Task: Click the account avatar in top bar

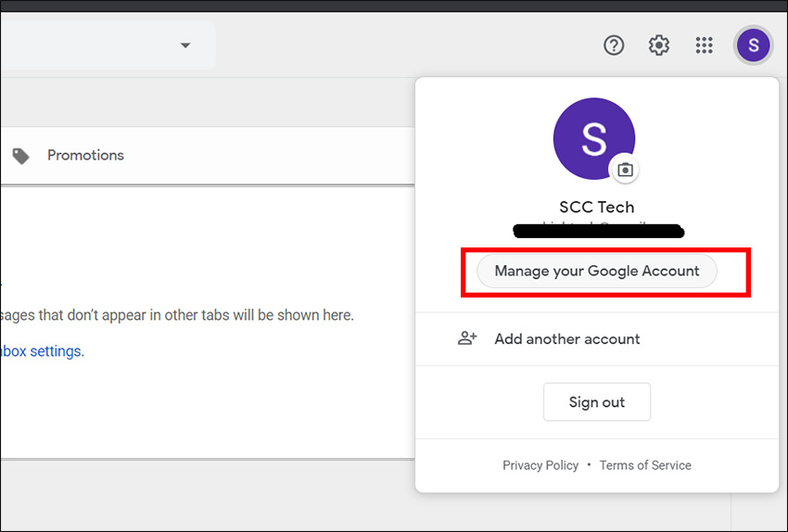Action: 753,45
